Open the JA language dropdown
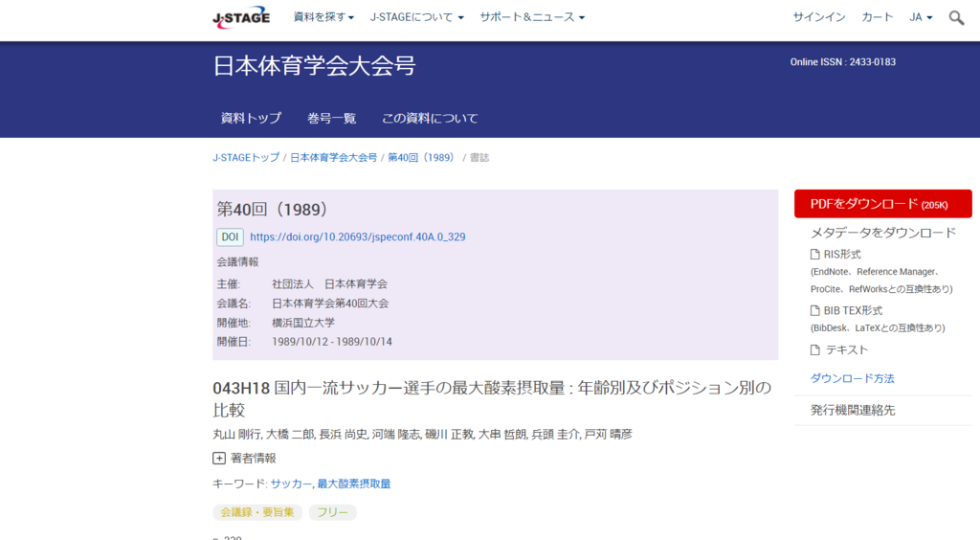The width and height of the screenshot is (980, 540). 921,17
